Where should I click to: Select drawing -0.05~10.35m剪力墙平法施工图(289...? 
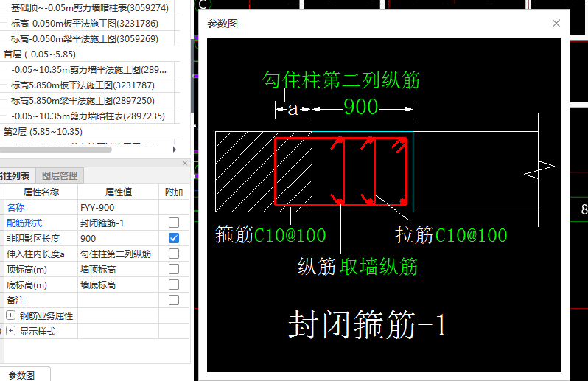pos(90,70)
